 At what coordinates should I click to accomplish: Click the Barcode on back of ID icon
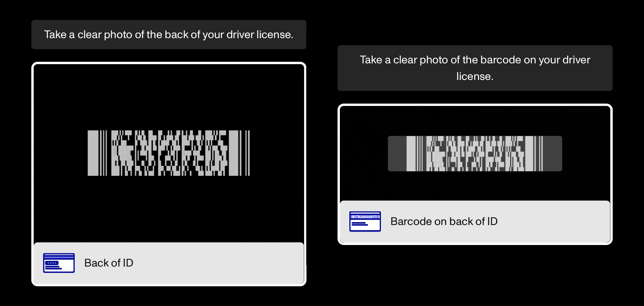point(365,221)
